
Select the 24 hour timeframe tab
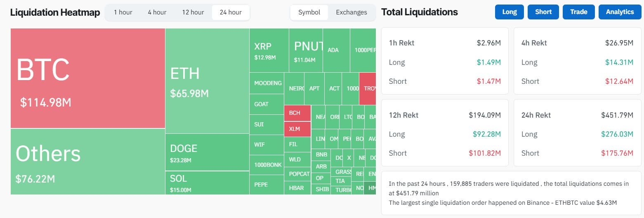click(x=231, y=12)
